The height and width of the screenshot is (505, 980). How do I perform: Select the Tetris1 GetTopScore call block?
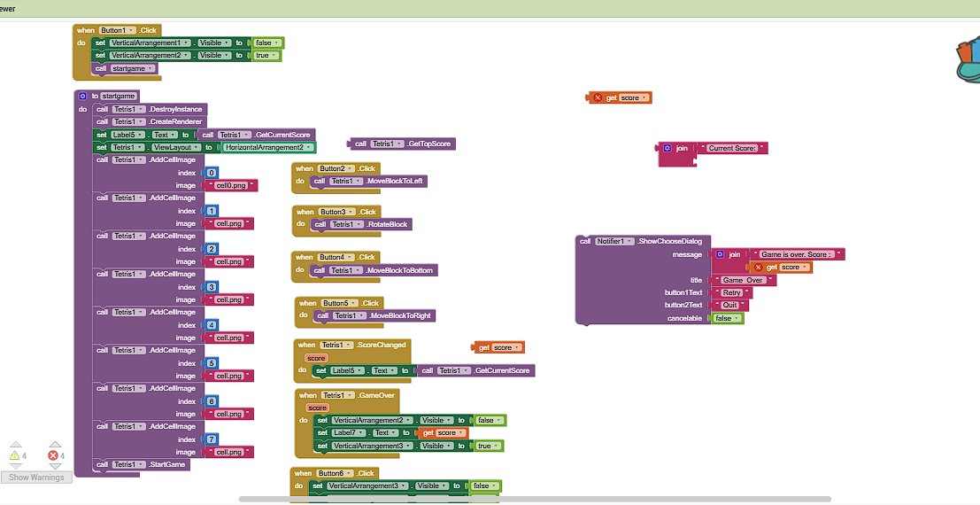tap(403, 144)
